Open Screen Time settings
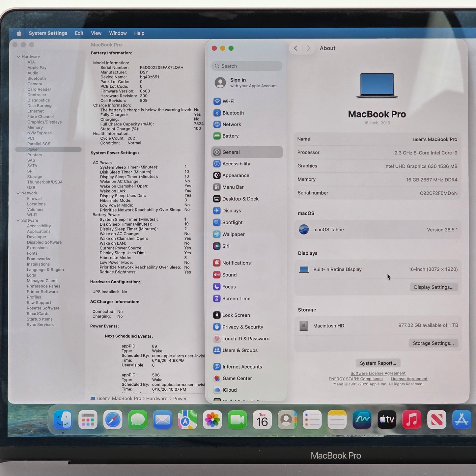The width and height of the screenshot is (476, 476). coord(247,298)
